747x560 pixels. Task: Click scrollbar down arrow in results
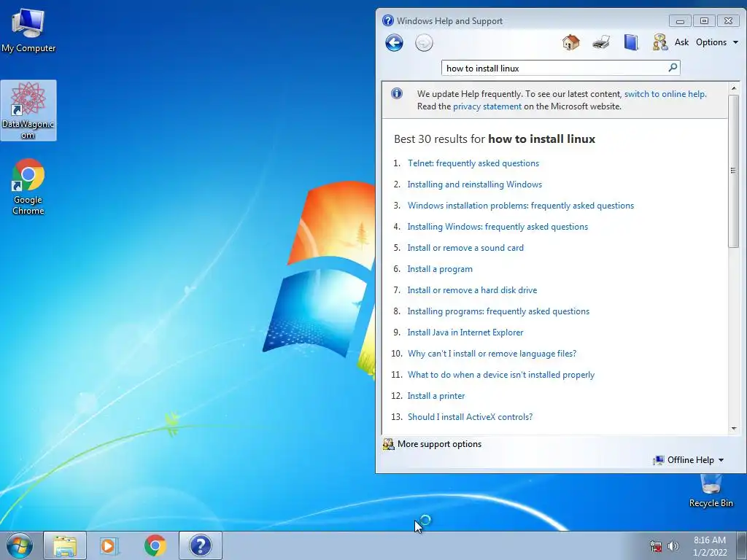[x=734, y=429]
